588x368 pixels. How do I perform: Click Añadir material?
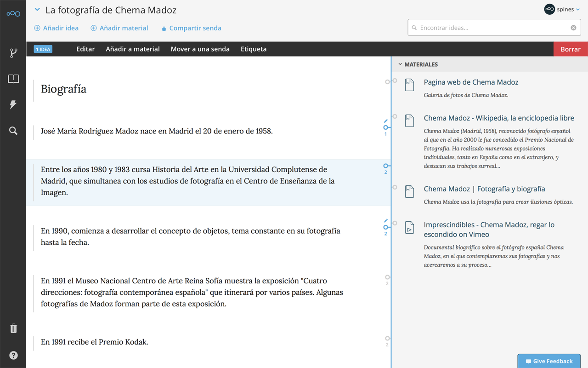(119, 28)
